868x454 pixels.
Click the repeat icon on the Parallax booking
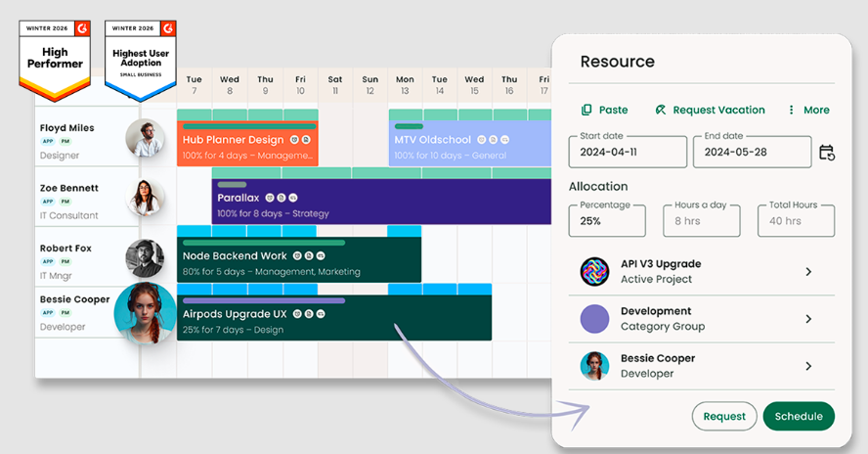tap(293, 198)
